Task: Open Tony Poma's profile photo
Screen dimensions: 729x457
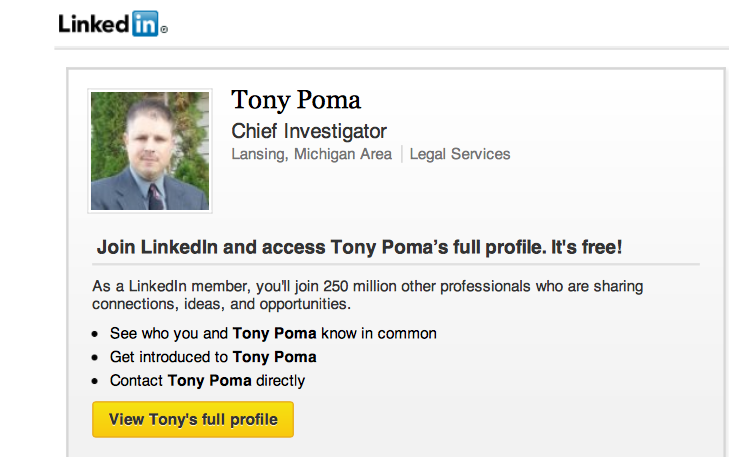Action: (x=150, y=151)
